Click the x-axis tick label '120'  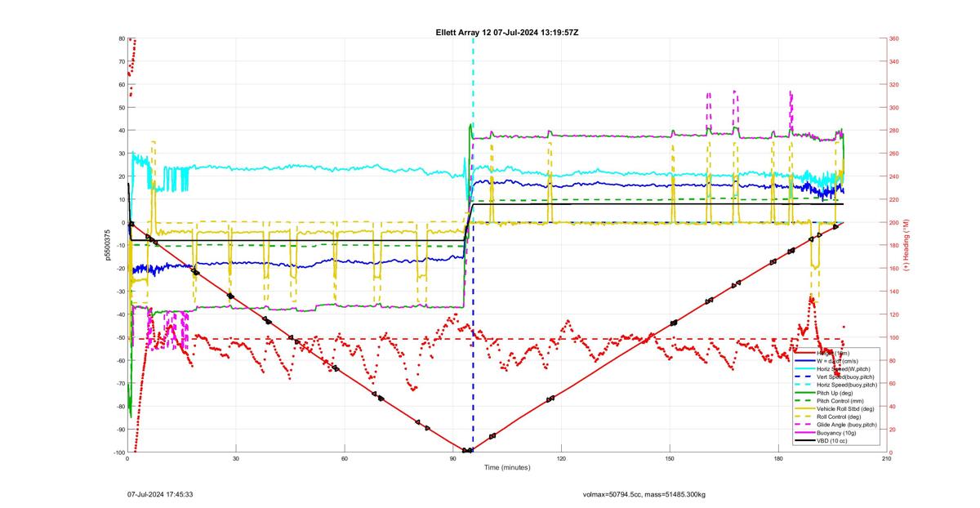click(x=561, y=459)
